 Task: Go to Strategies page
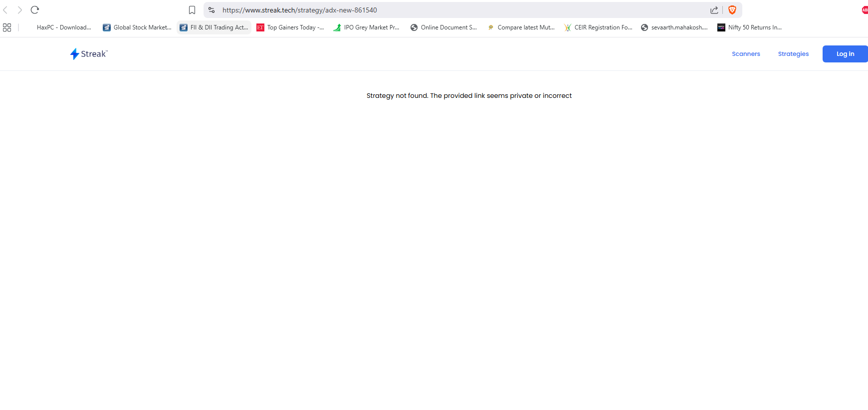[793, 54]
